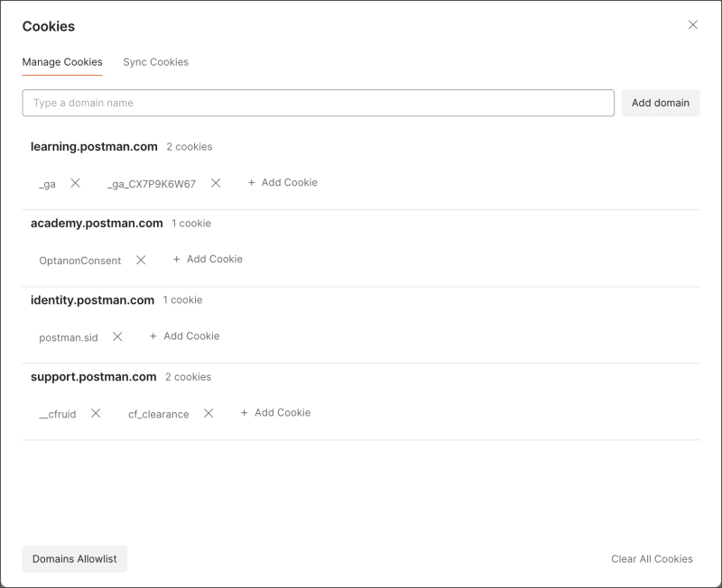Add Cookie to learning.postman.com

tap(282, 182)
